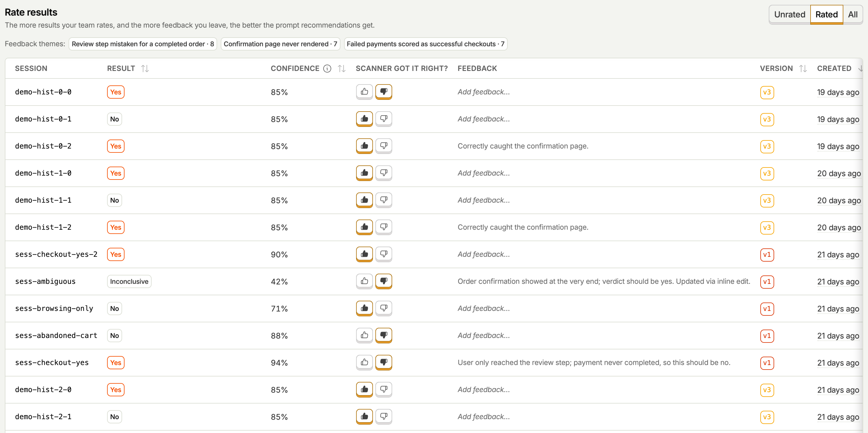The width and height of the screenshot is (868, 433).
Task: Click thumbs up for sess-abandoned-cart
Action: (364, 335)
